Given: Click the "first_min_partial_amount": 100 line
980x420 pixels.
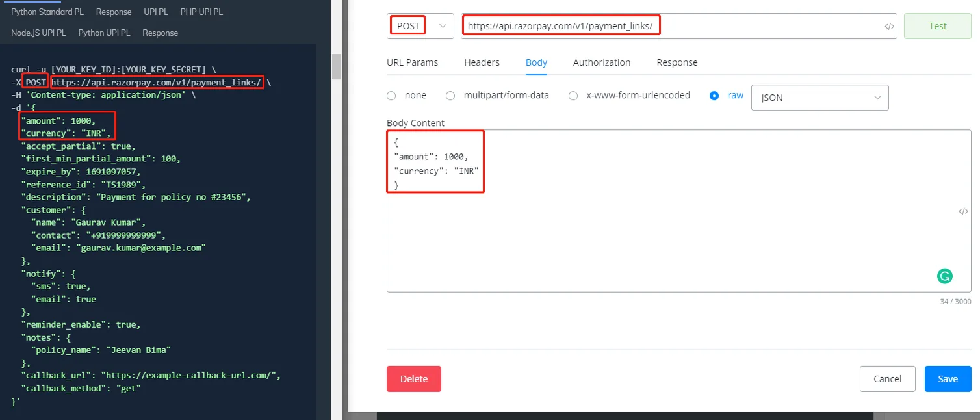Looking at the screenshot, I should (101, 159).
